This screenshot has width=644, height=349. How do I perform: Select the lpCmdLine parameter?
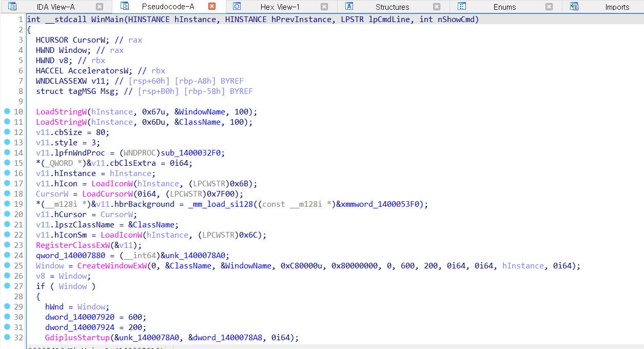point(389,20)
